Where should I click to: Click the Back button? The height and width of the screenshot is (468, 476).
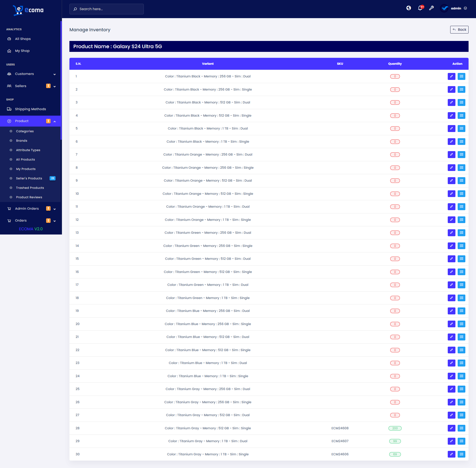459,30
